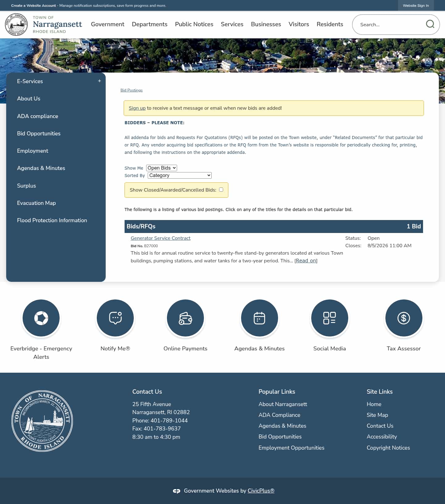Click the Sign up link for notifications
Viewport: 445px width, 504px height.
pos(137,108)
